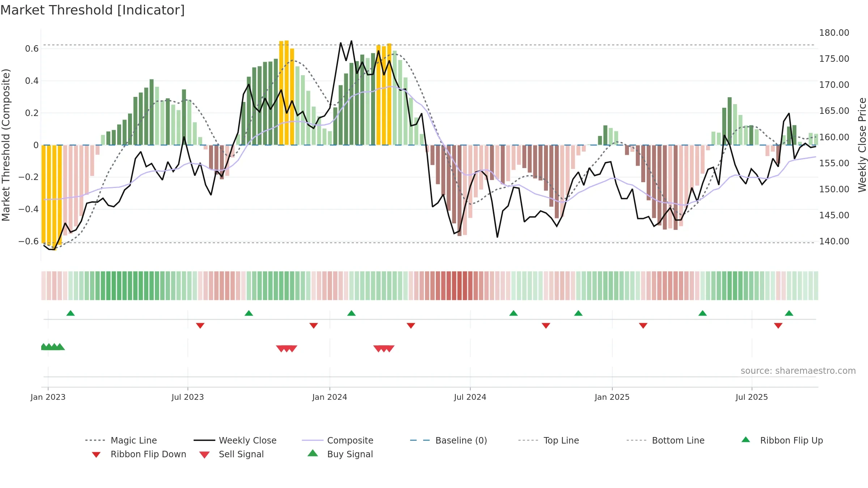Toggle the Bottom Line legend entry
This screenshot has width=868, height=488.
point(665,440)
